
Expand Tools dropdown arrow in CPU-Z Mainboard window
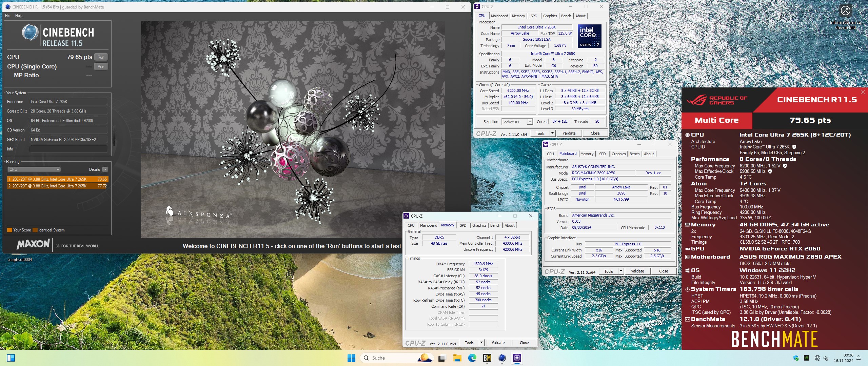(x=621, y=271)
